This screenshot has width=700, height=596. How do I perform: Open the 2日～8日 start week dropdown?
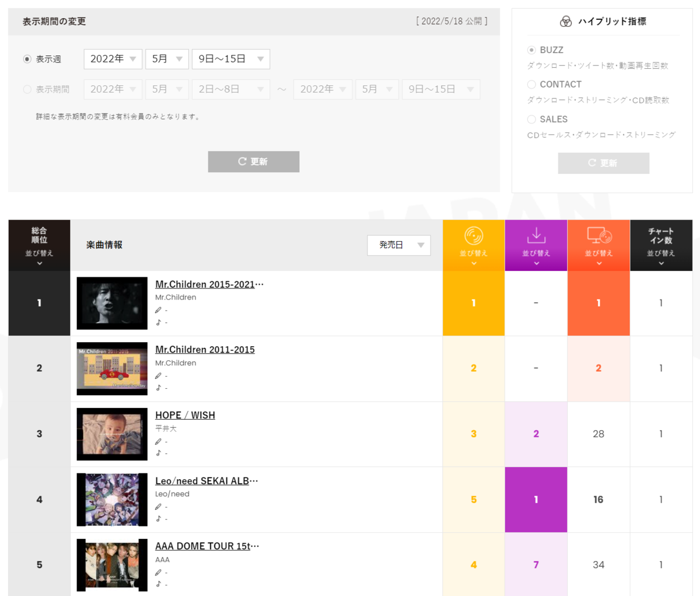coord(231,89)
